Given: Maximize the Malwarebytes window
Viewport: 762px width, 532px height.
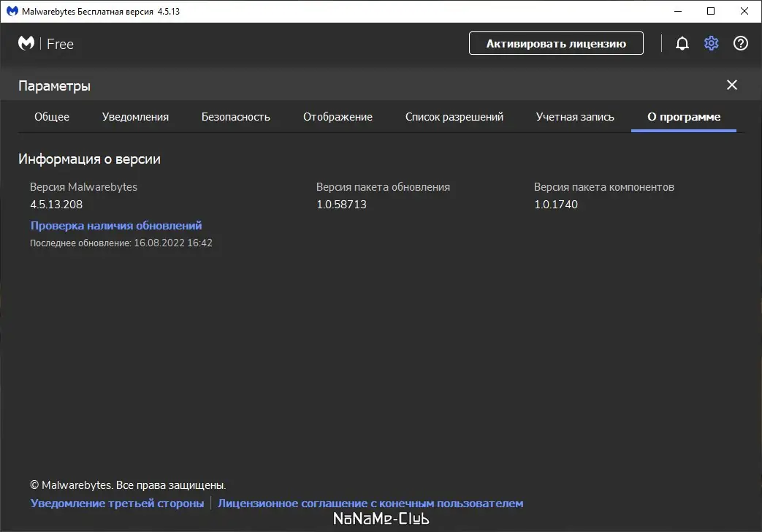Looking at the screenshot, I should point(711,11).
